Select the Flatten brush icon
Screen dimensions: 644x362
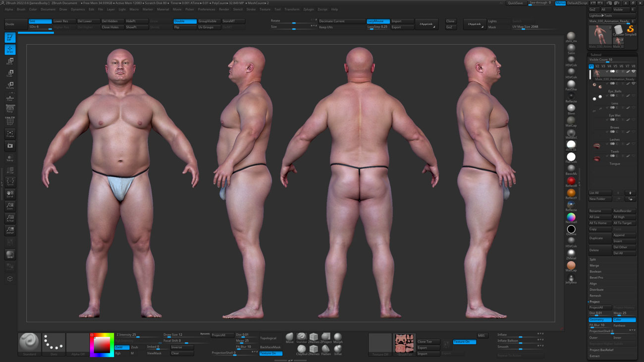[x=326, y=349]
